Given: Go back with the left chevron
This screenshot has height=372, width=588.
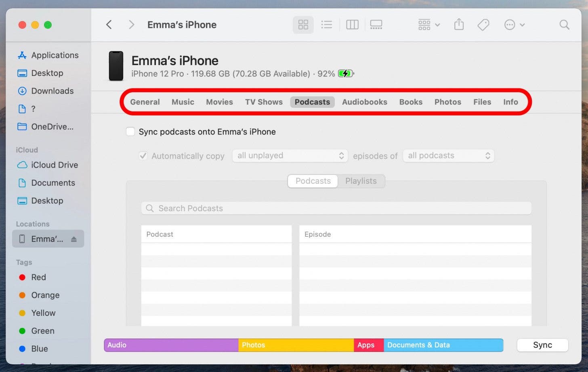Looking at the screenshot, I should click(x=109, y=25).
